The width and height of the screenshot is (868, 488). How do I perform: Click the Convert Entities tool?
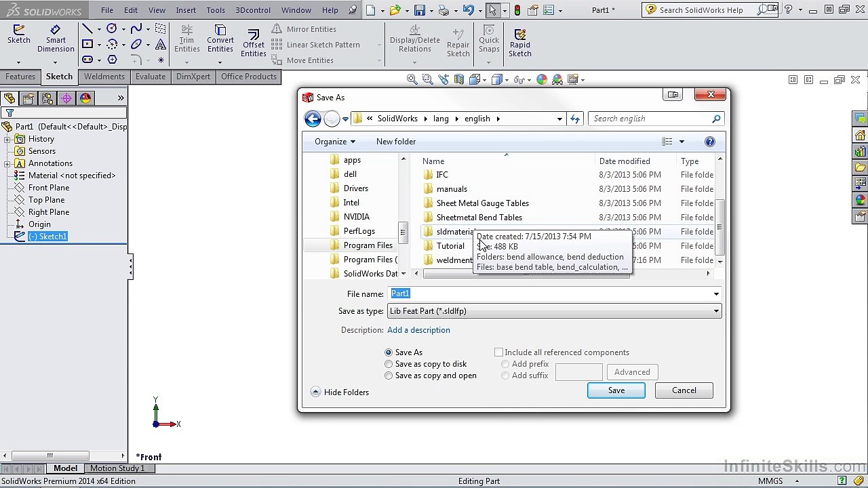[x=220, y=39]
